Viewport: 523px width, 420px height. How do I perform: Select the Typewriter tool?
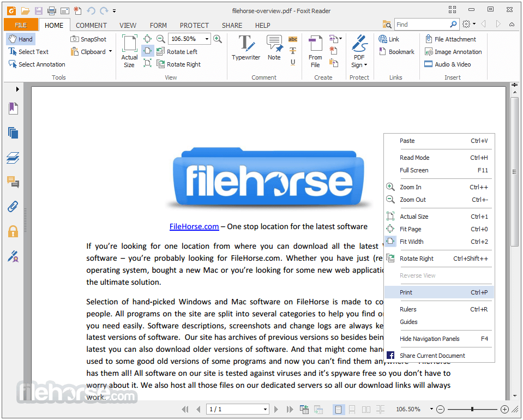(x=246, y=47)
